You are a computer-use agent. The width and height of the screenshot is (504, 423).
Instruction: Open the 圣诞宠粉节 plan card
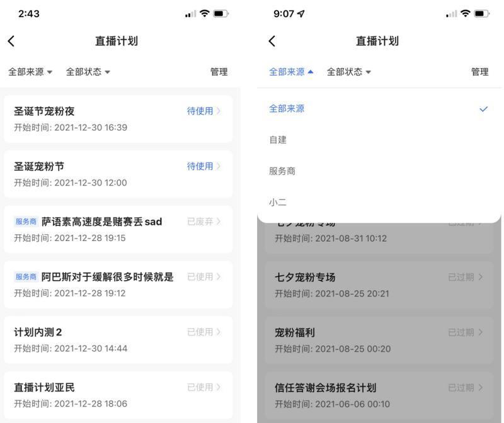118,174
